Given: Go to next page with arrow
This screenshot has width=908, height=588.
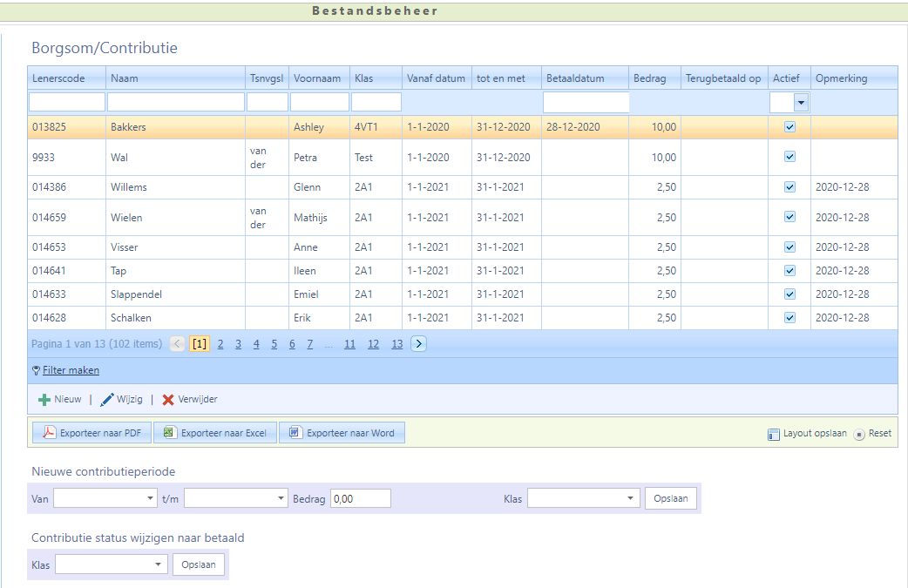Looking at the screenshot, I should 419,344.
